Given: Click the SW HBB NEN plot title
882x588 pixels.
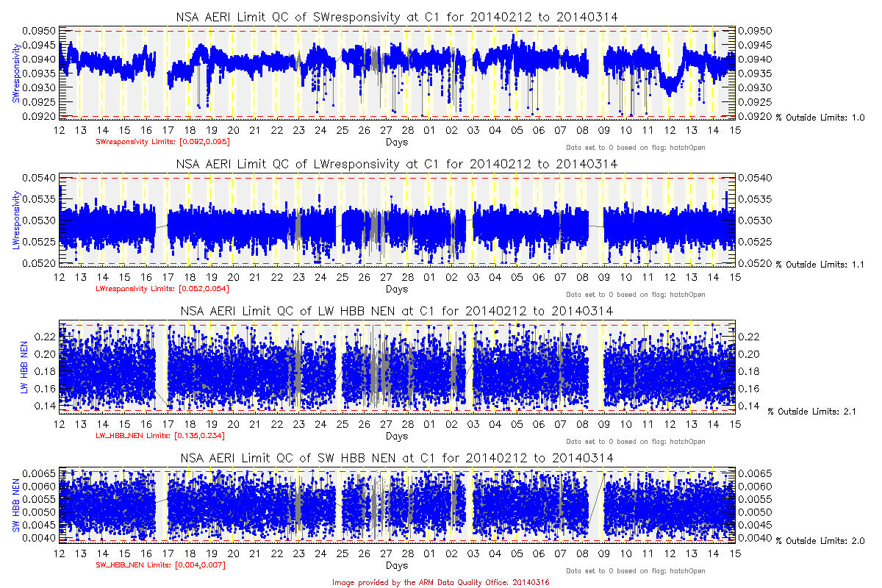Looking at the screenshot, I should (396, 458).
